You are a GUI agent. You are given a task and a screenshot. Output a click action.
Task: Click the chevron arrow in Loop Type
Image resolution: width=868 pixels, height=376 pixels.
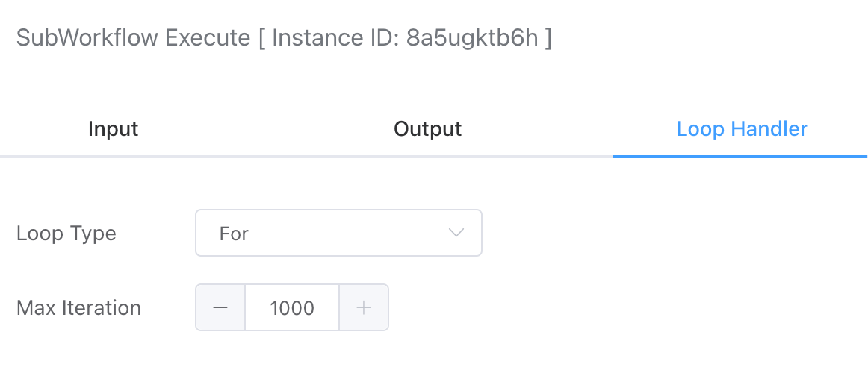point(456,234)
